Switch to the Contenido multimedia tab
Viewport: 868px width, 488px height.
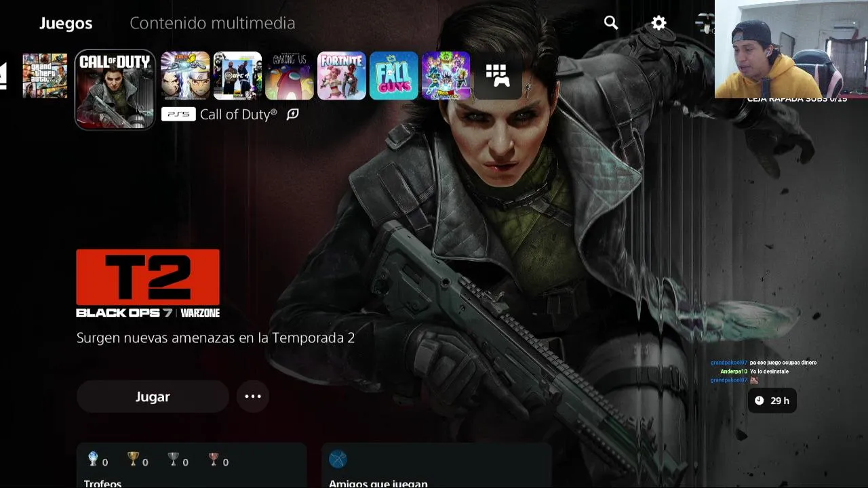tap(212, 23)
